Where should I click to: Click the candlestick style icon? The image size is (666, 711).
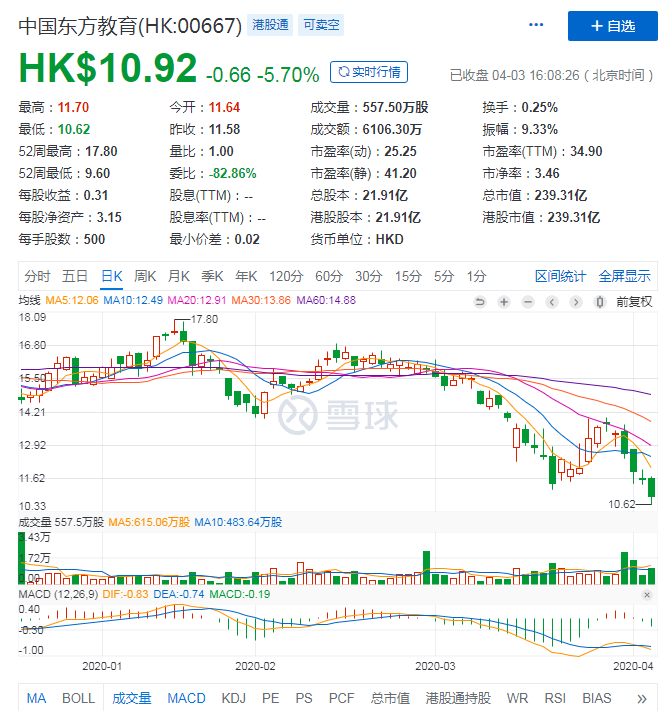(x=598, y=301)
